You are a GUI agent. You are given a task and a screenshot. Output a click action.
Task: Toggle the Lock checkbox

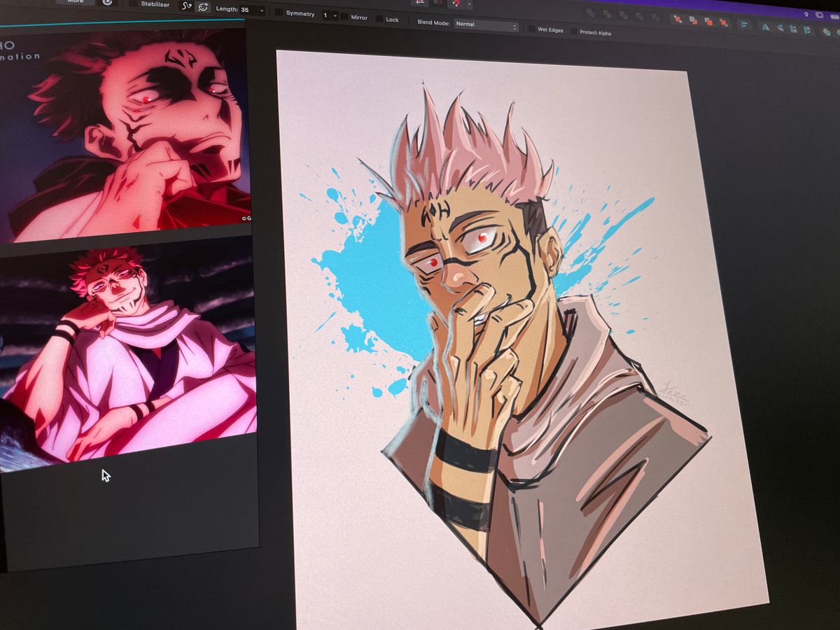click(x=379, y=19)
